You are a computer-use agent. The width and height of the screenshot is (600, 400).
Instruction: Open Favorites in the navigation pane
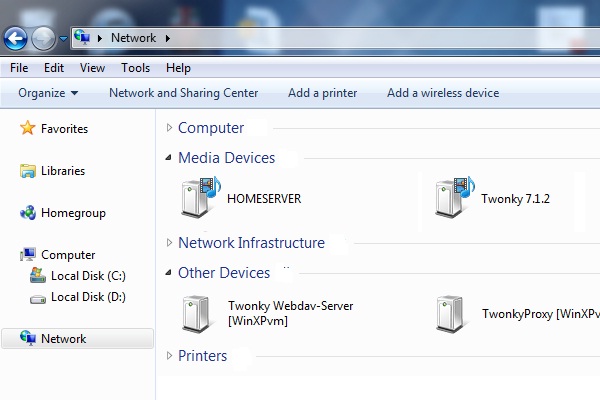coord(63,129)
